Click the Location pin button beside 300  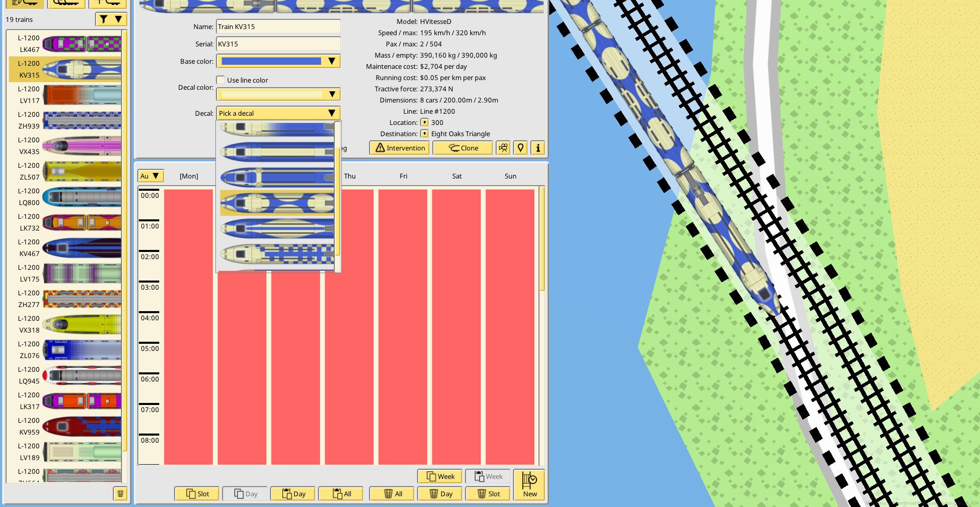(424, 122)
